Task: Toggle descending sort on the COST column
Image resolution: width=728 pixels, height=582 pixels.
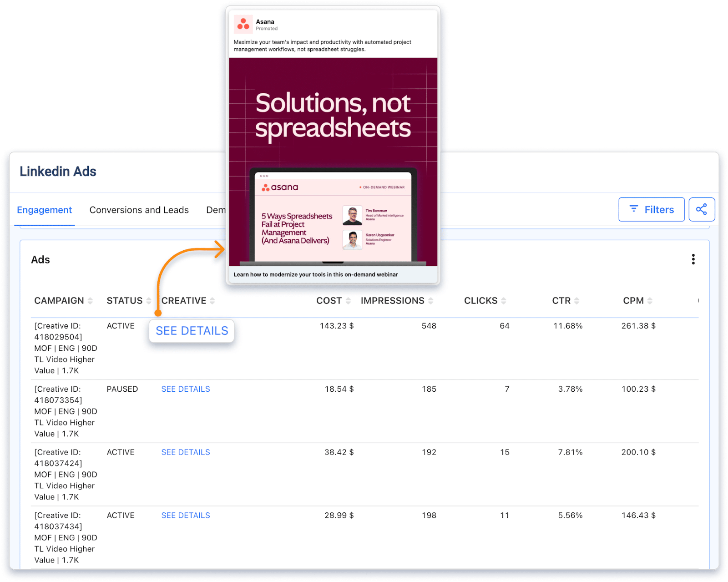Action: (x=349, y=300)
